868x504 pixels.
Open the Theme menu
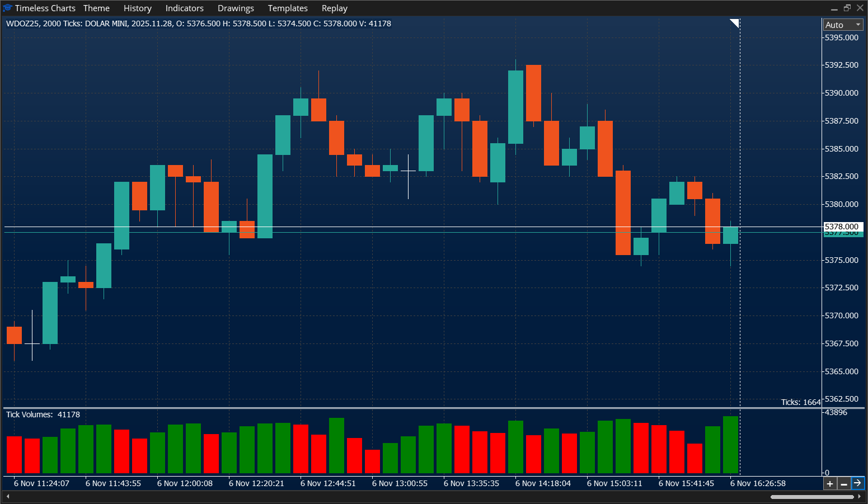[96, 8]
